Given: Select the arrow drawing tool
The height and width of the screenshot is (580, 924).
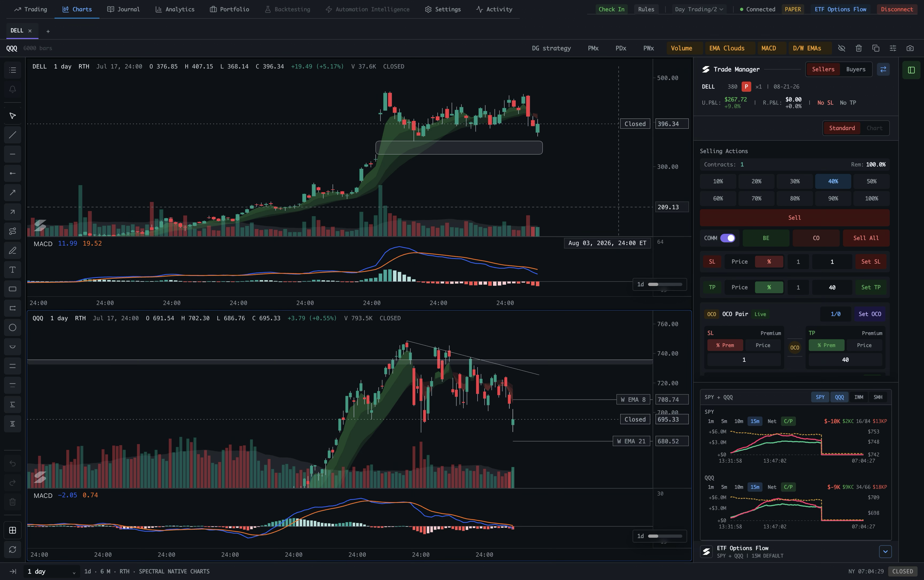Looking at the screenshot, I should (12, 193).
